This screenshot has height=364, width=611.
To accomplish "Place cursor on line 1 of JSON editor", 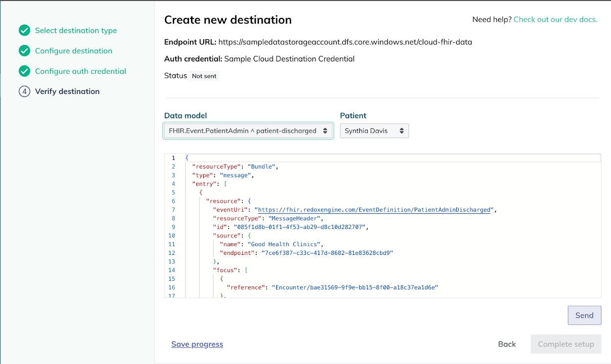I will pos(392,158).
